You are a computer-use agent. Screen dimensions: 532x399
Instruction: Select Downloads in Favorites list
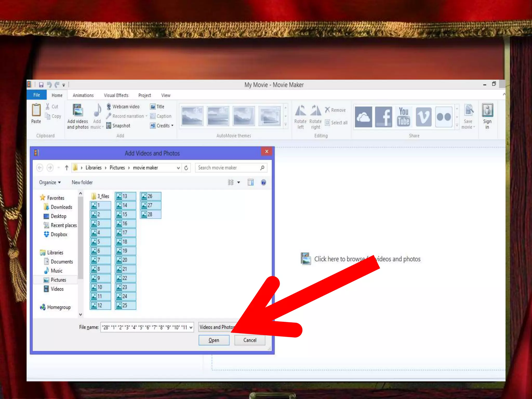coord(61,207)
